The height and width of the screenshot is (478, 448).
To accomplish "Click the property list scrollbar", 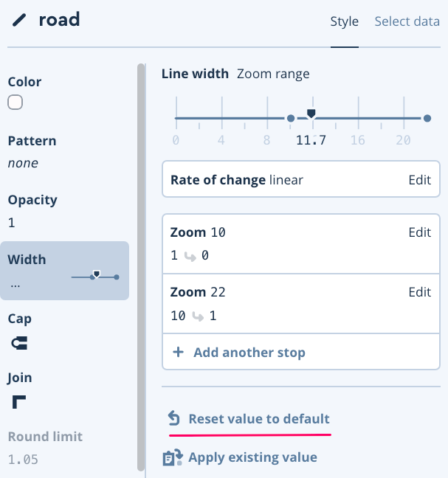I will point(141,266).
